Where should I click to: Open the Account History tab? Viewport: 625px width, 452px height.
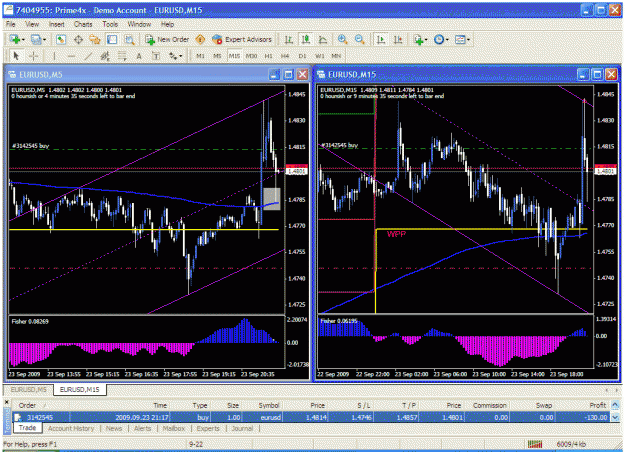point(71,428)
